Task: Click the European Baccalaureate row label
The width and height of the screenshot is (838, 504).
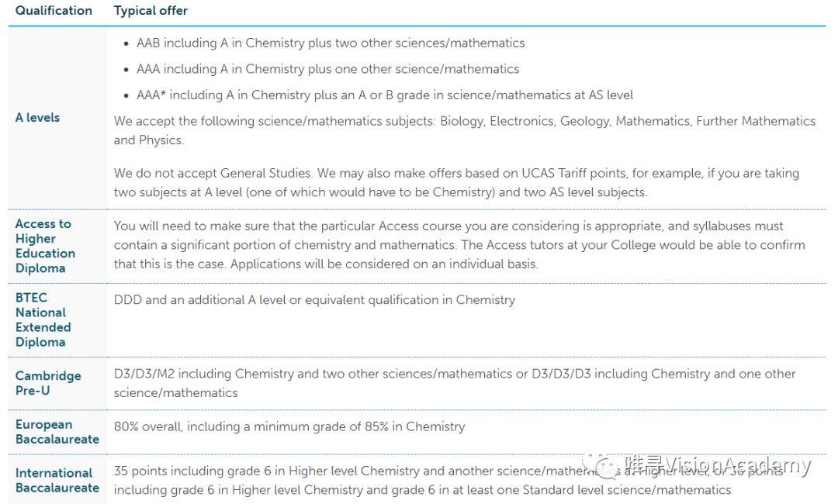Action: click(57, 432)
